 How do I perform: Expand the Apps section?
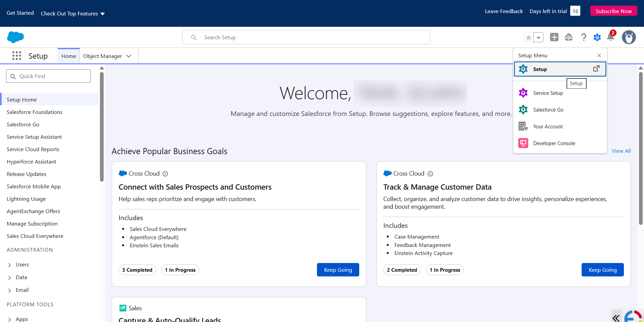click(x=9, y=319)
